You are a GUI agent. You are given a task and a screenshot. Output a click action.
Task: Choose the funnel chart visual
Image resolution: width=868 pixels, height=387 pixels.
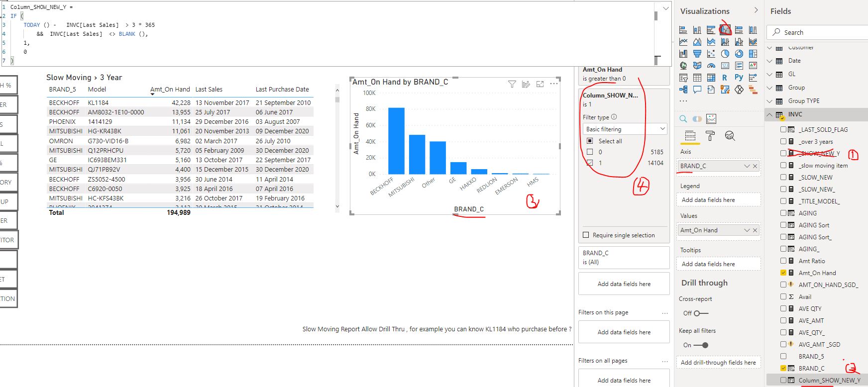click(697, 54)
